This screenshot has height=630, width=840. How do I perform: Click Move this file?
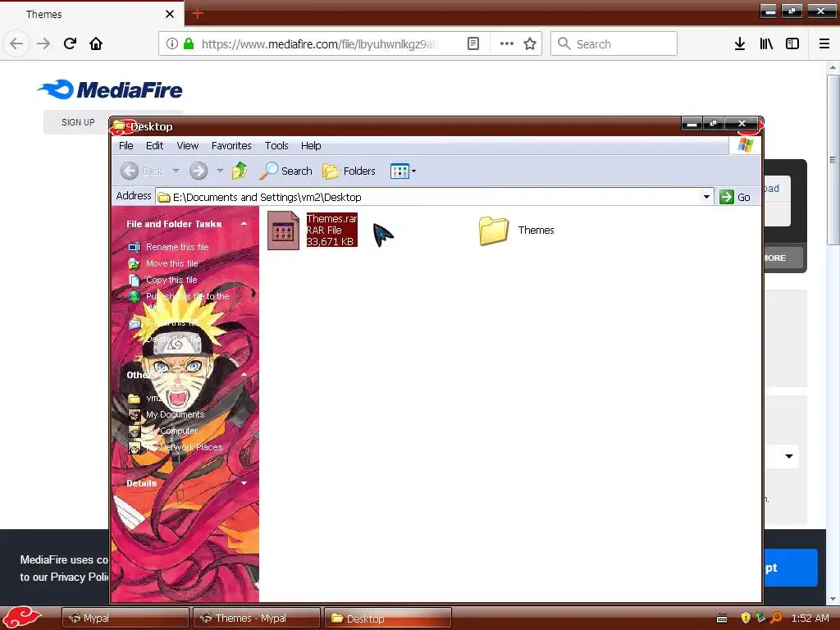tap(172, 263)
